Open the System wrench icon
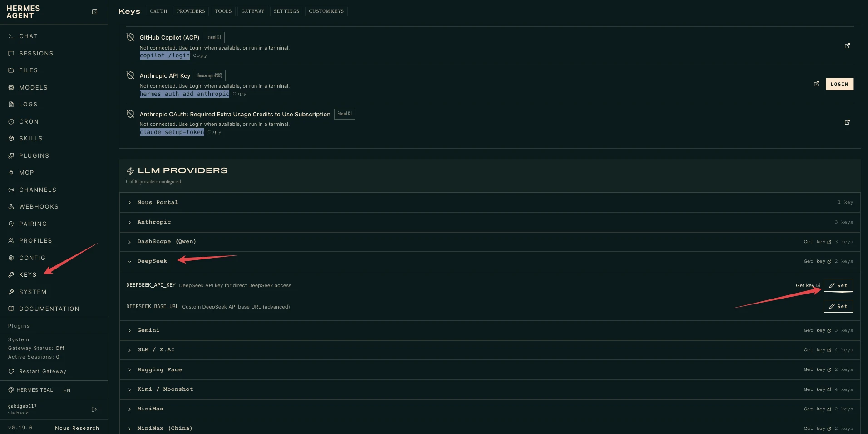Viewport: 868px width, 434px height. coord(11,292)
